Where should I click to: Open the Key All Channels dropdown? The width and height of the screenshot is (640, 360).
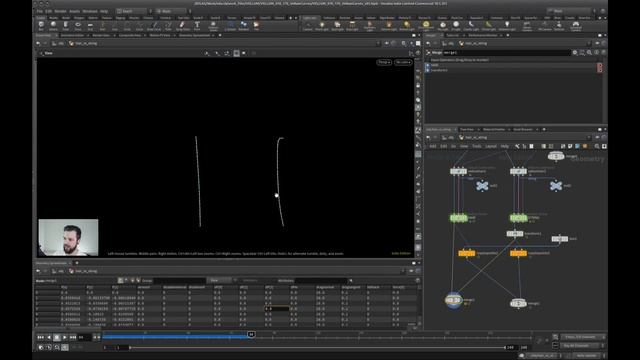(581, 346)
